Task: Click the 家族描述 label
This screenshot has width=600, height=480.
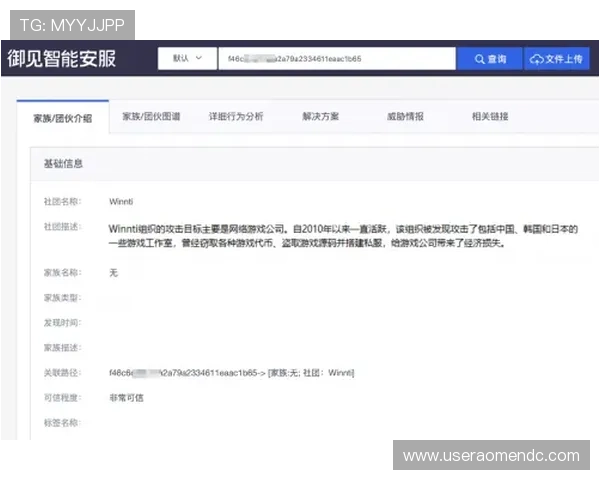Action: (x=62, y=348)
